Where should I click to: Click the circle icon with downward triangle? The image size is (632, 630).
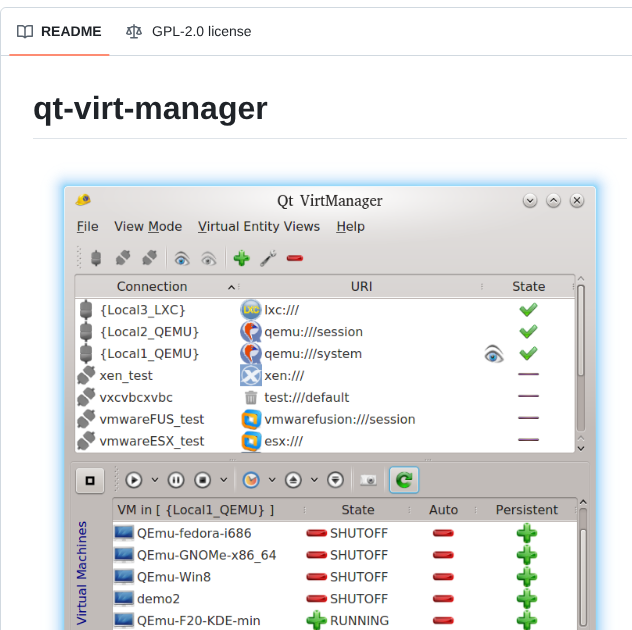click(x=335, y=480)
